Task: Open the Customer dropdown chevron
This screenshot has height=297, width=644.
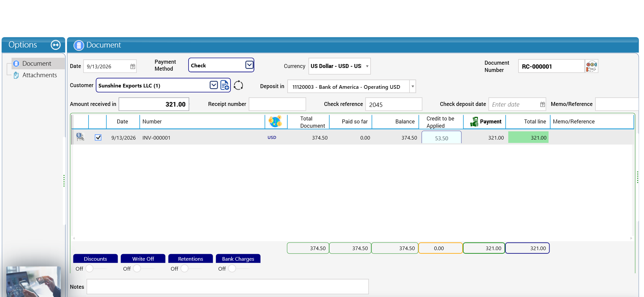Action: [214, 85]
